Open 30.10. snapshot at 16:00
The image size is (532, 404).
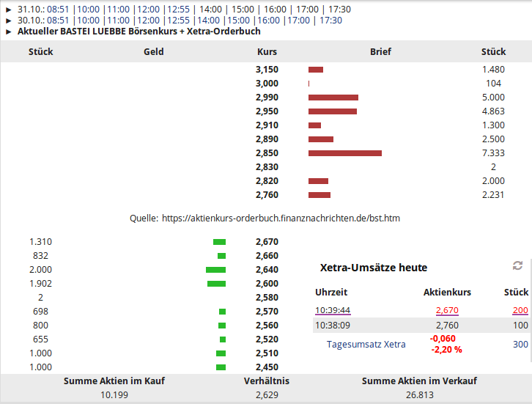point(269,21)
